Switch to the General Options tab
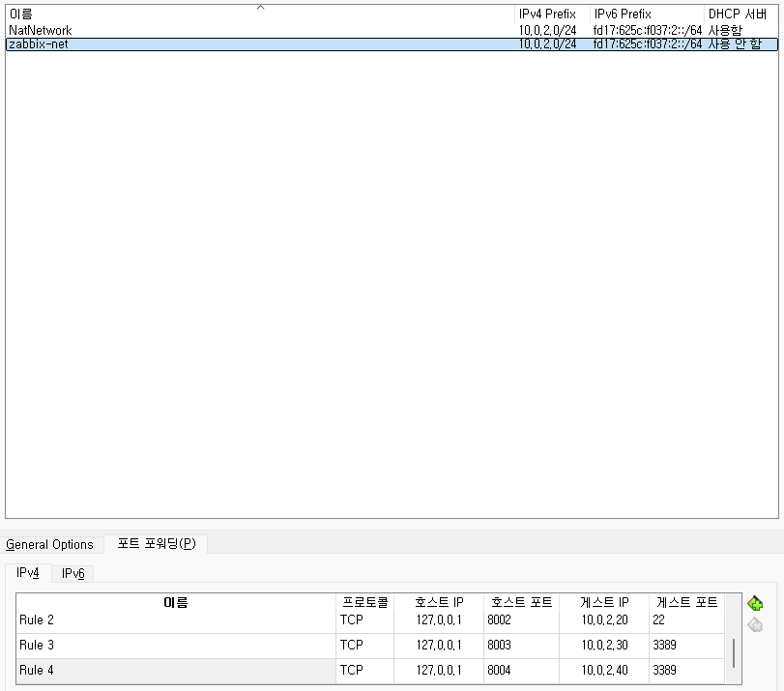 49,544
